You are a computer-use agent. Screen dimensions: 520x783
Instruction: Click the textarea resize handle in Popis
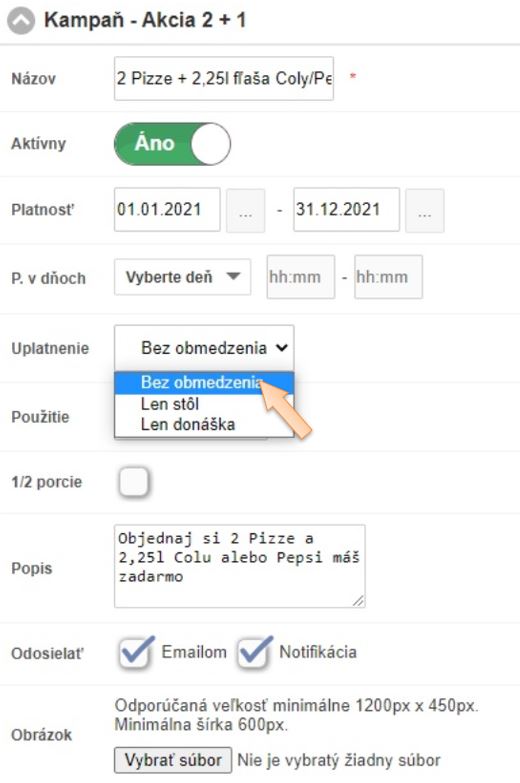point(358,601)
